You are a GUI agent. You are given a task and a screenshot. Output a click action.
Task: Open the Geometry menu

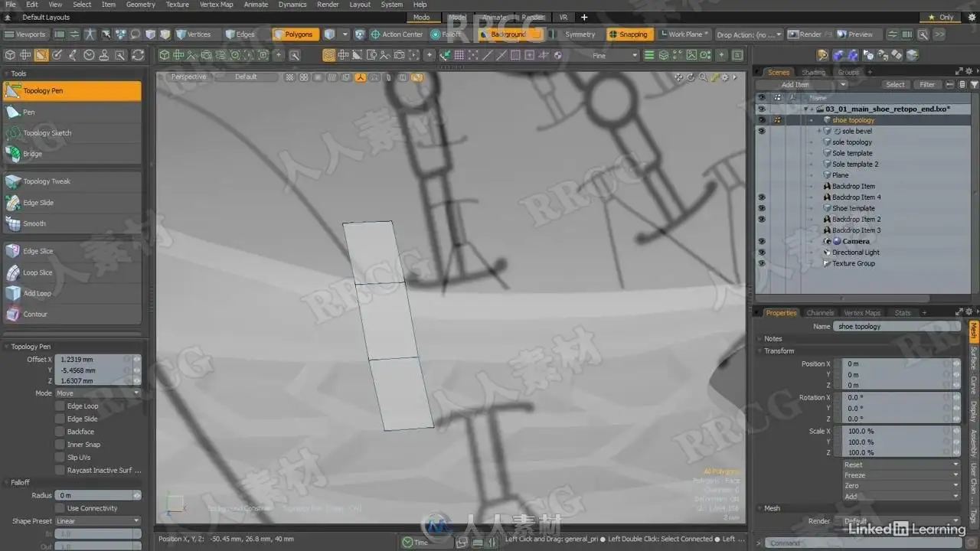click(140, 5)
